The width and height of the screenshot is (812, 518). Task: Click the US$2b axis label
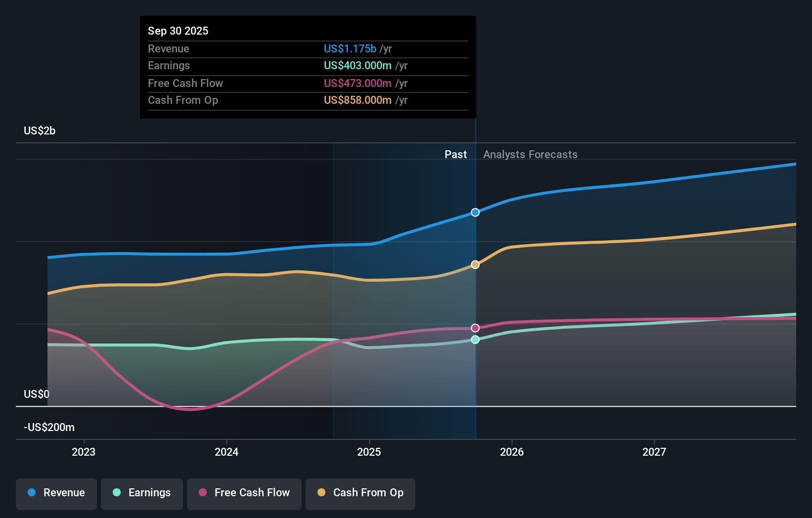[39, 130]
